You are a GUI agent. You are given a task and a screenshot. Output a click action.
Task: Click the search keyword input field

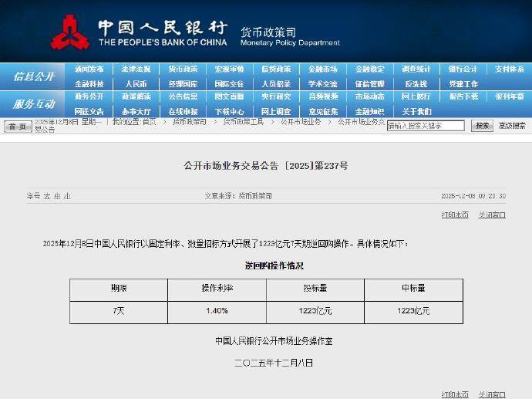(426, 125)
